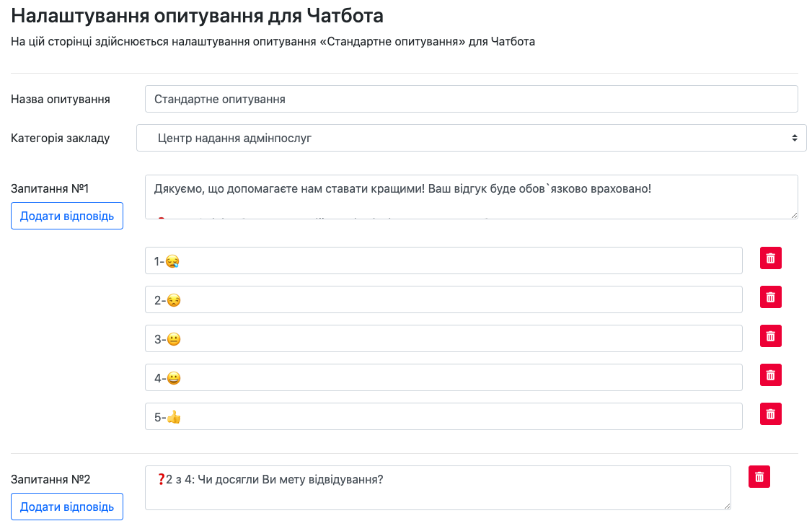Viewport: 812px width, 521px height.
Task: Edit the "3-😐" answer field
Action: pos(443,338)
